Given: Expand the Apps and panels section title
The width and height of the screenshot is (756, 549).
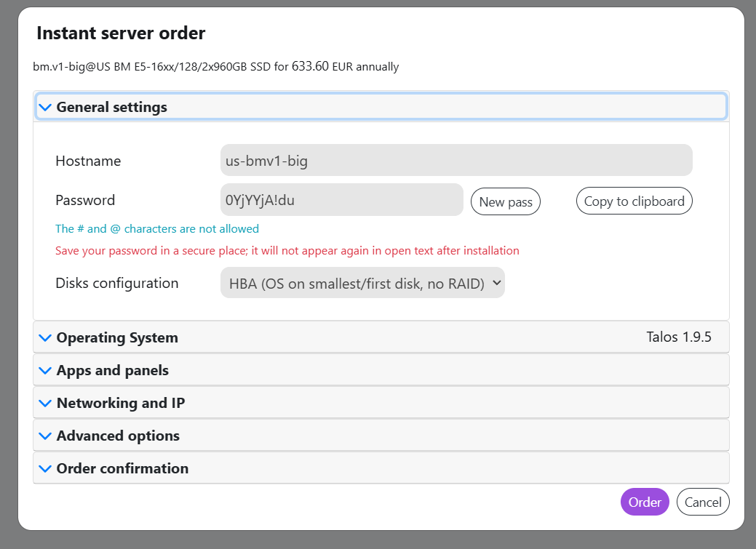Looking at the screenshot, I should (113, 371).
